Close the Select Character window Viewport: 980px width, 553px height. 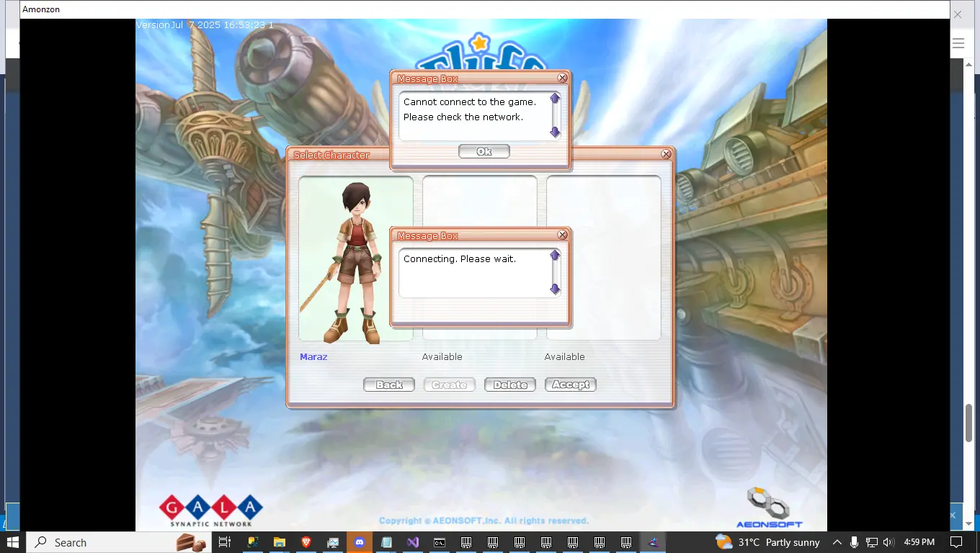pyautogui.click(x=667, y=154)
